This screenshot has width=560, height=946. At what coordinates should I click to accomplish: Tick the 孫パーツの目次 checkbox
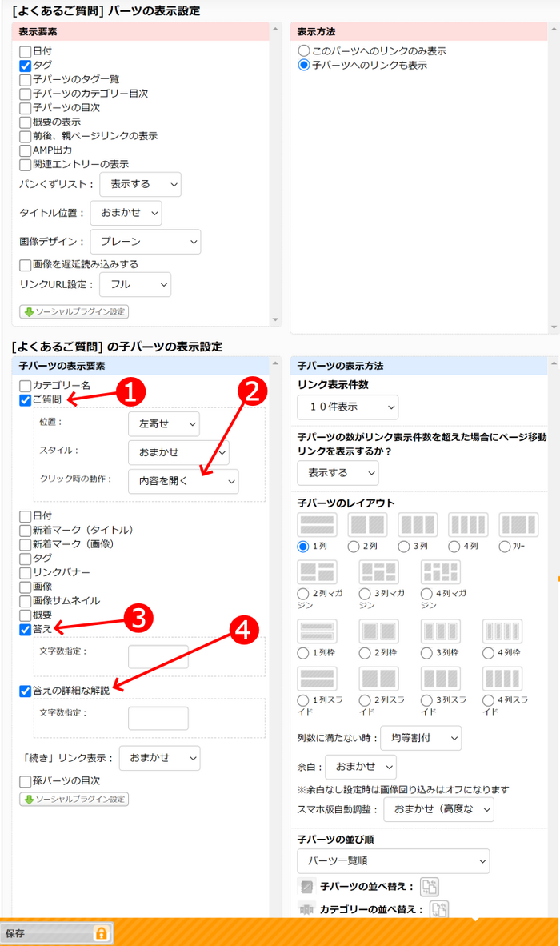tap(26, 780)
